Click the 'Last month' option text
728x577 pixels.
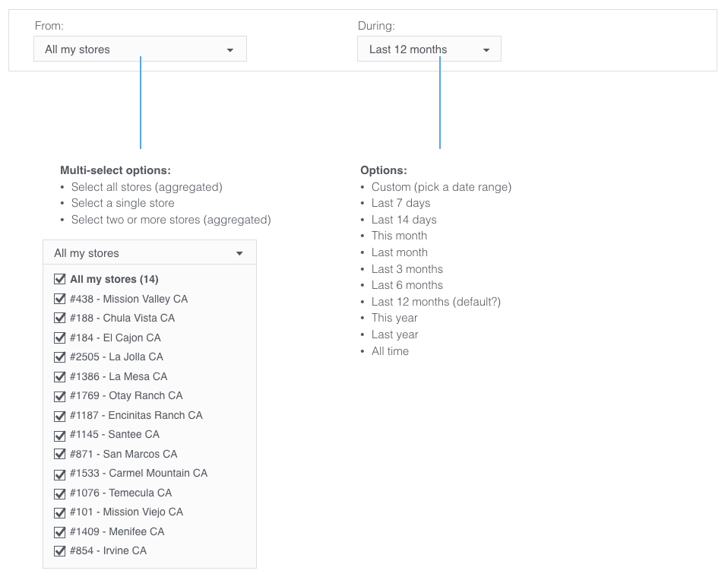[x=399, y=252]
